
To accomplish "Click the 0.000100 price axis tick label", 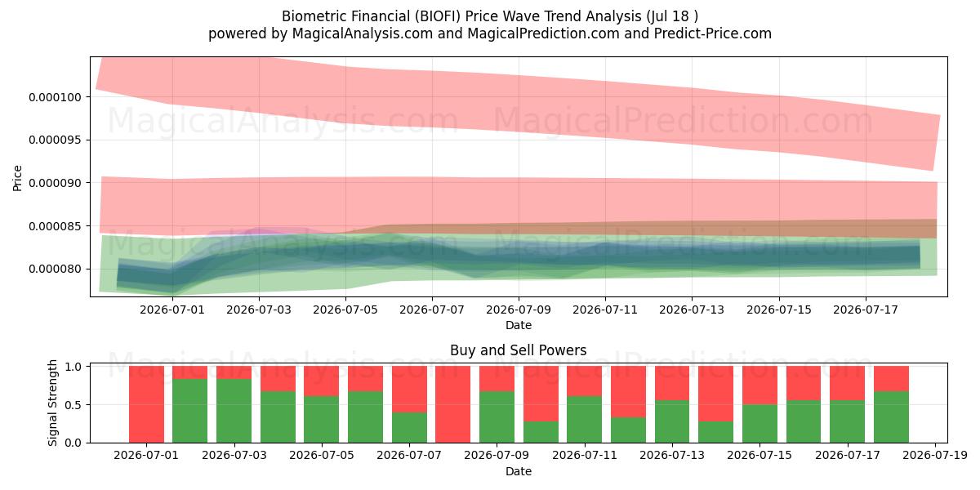I will 56,97.
